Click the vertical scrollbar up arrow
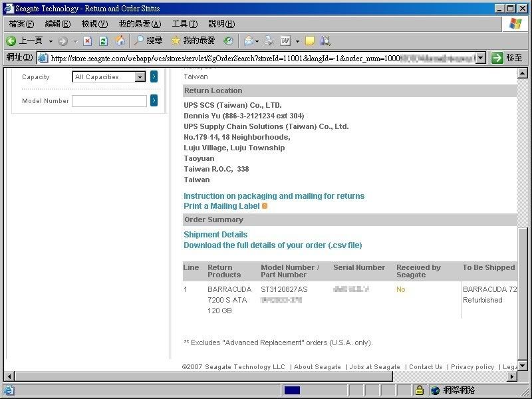Viewport: 532px width, 399px height. coord(523,73)
